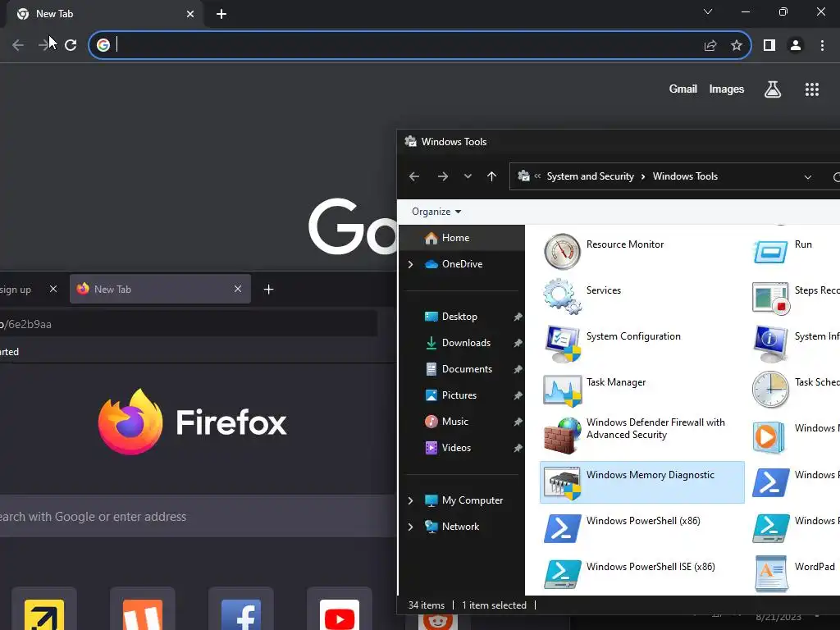The width and height of the screenshot is (840, 630).
Task: Open the yellow arrow shortcut tile in Firefox
Action: point(44,609)
